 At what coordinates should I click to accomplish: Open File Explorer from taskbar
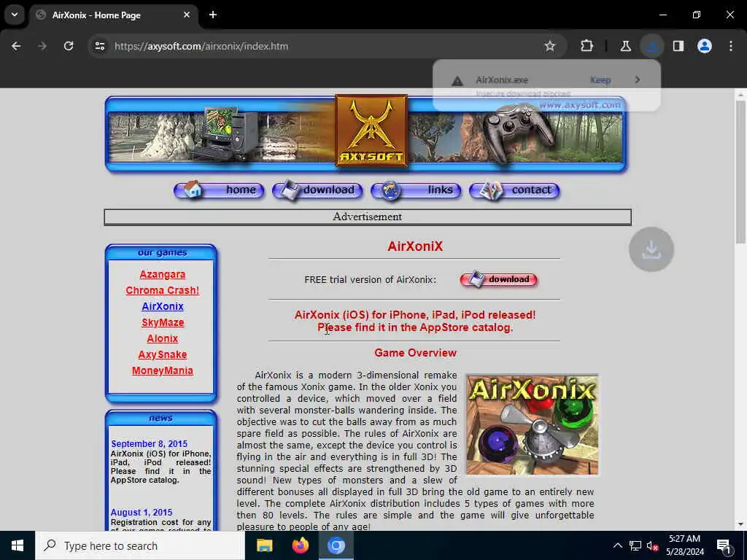pyautogui.click(x=264, y=545)
